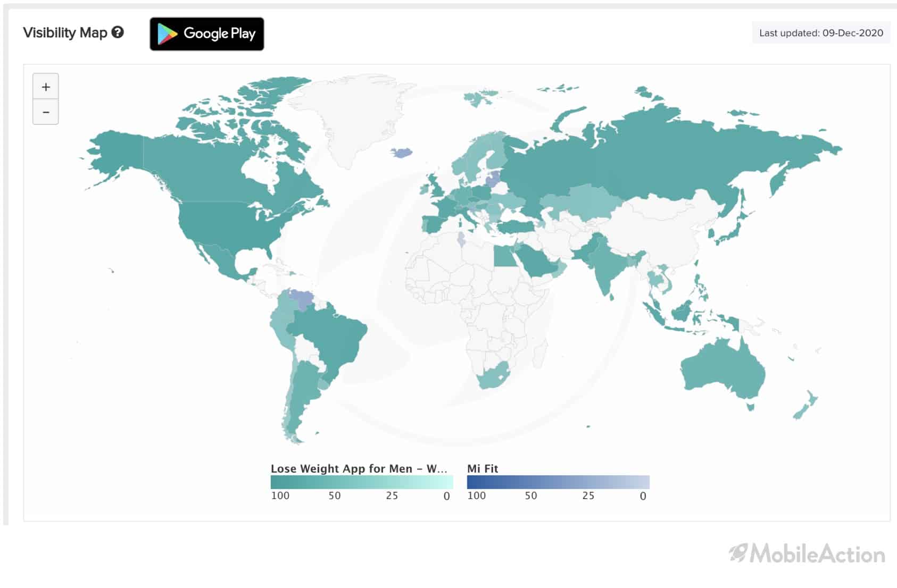Click the 0 value under Mi Fit legend

pyautogui.click(x=643, y=496)
